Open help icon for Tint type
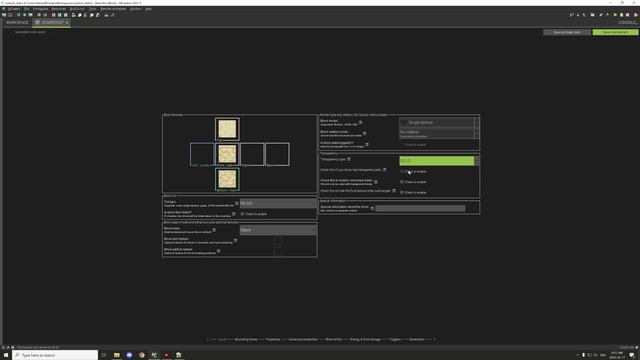The image size is (640, 360). coord(237,203)
